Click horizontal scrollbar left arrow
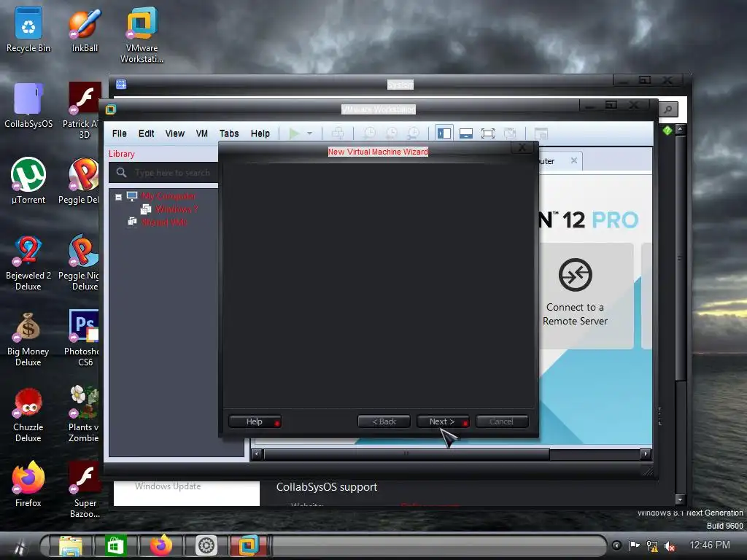The image size is (747, 560). [x=256, y=454]
